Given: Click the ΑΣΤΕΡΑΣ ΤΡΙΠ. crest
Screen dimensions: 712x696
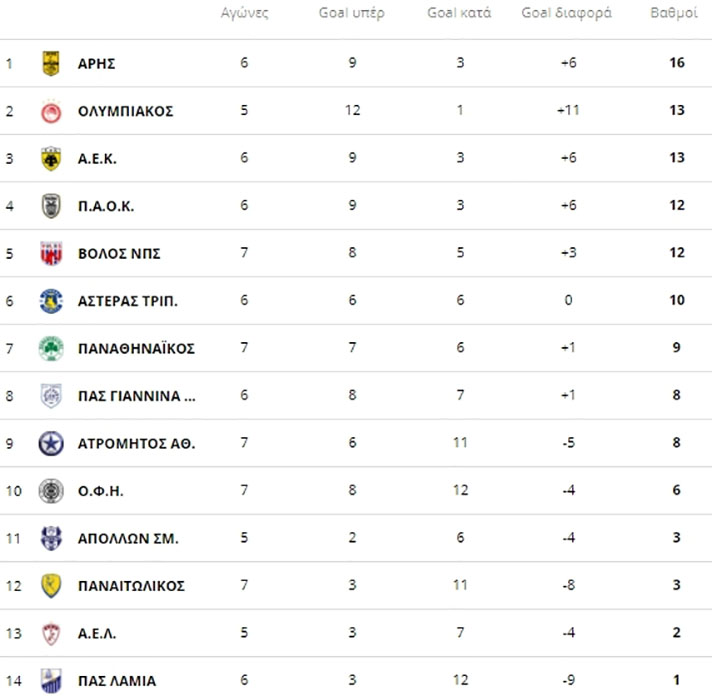Looking at the screenshot, I should tap(51, 301).
